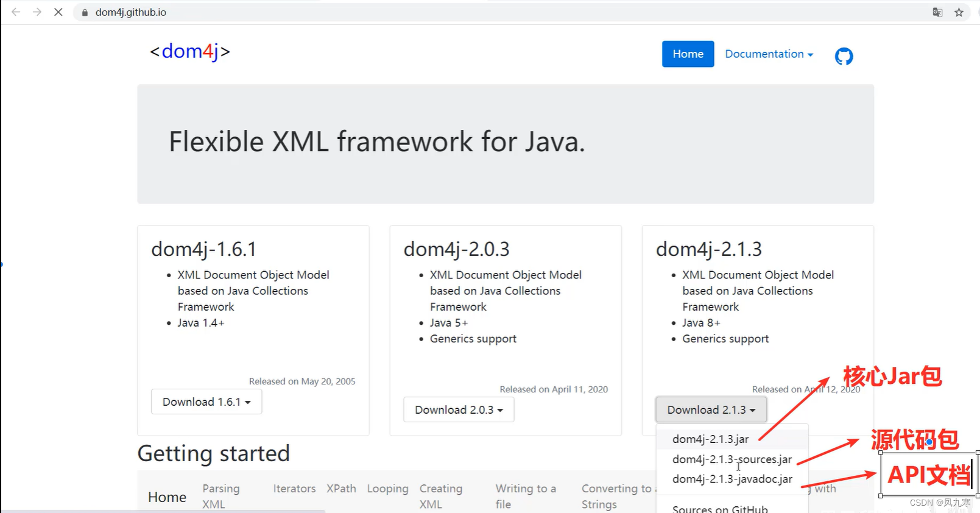Click 'Released on May 20, 2005' text
This screenshot has width=980, height=513.
coord(302,381)
